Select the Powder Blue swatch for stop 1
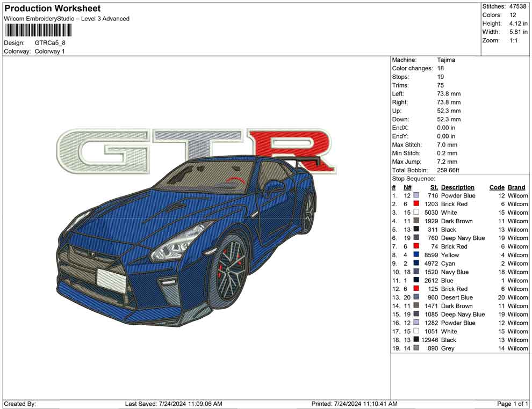532x409 pixels. (416, 195)
